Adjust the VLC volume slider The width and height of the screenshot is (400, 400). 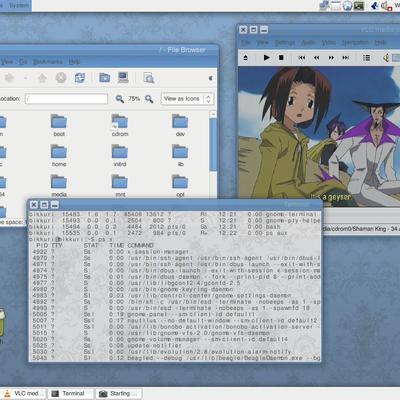(x=396, y=58)
